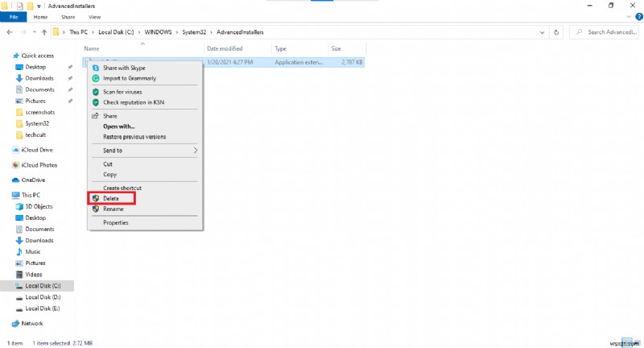Select Restore previous versions
Screen dimensions: 644x348
click(145, 137)
